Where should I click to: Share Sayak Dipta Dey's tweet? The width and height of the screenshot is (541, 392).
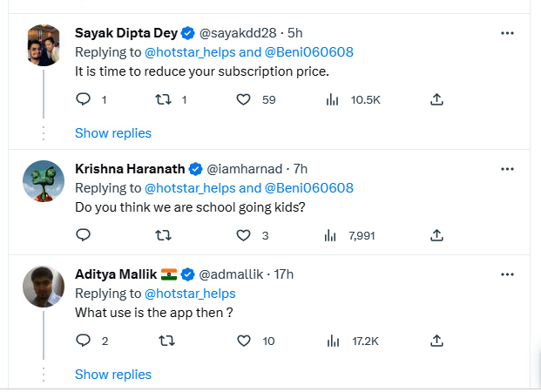click(436, 99)
